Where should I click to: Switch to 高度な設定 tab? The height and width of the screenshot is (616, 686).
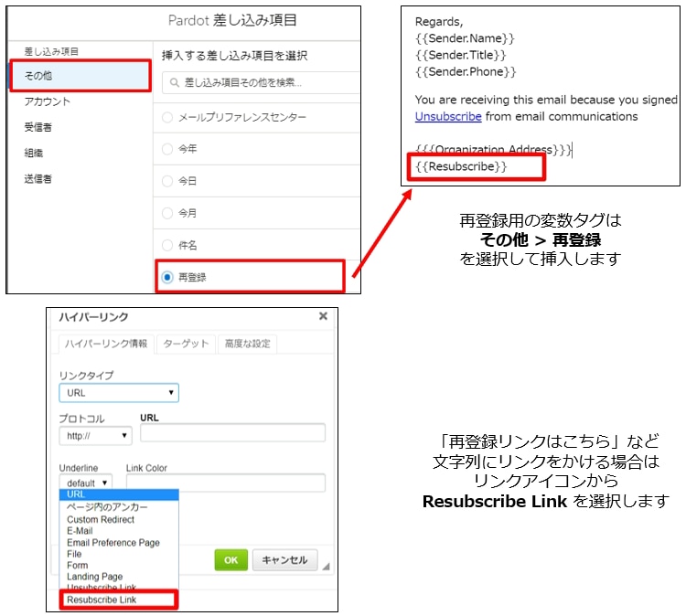click(248, 344)
